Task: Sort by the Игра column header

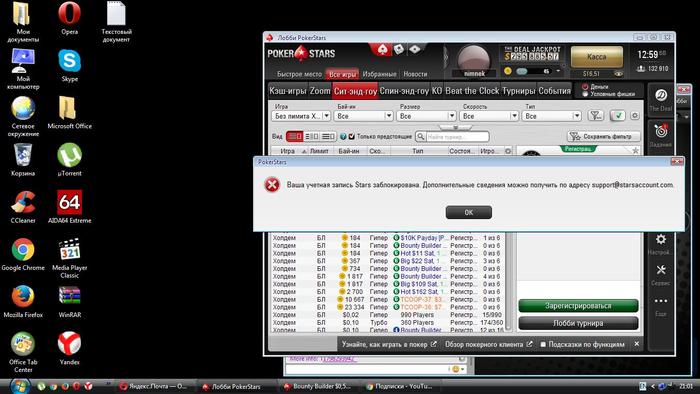Action: pyautogui.click(x=289, y=151)
